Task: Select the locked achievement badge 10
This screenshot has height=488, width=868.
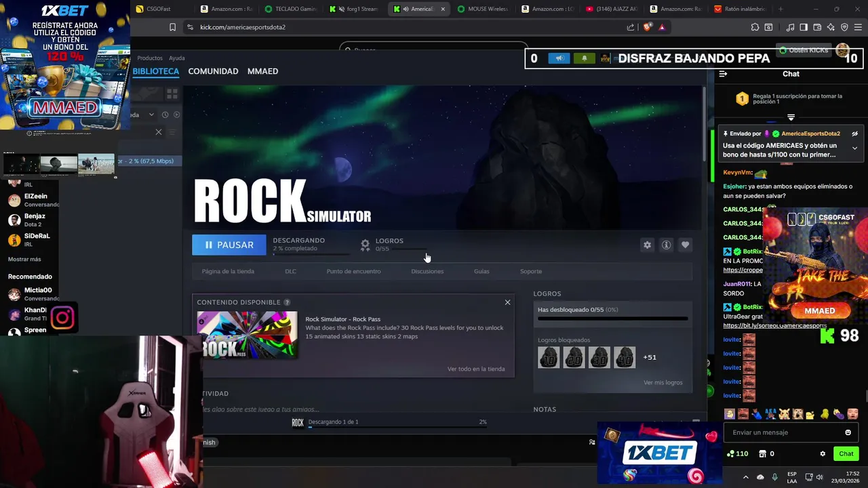Action: point(549,357)
